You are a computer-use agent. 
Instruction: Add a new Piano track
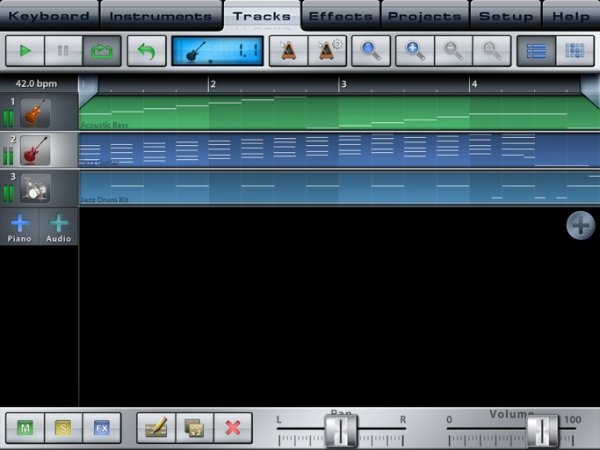tap(19, 226)
